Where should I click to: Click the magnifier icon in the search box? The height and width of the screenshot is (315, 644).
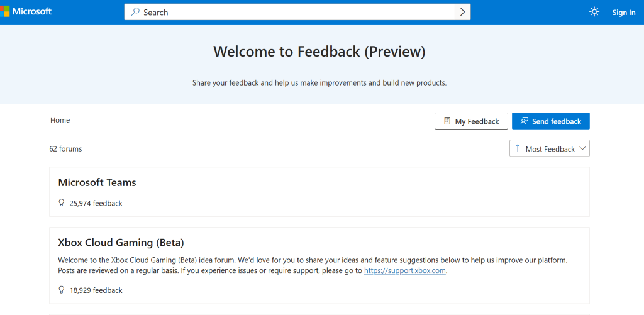click(135, 13)
